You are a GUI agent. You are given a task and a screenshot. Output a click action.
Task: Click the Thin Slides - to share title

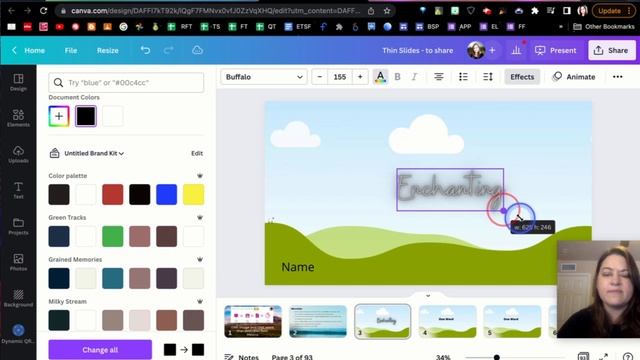coord(418,50)
